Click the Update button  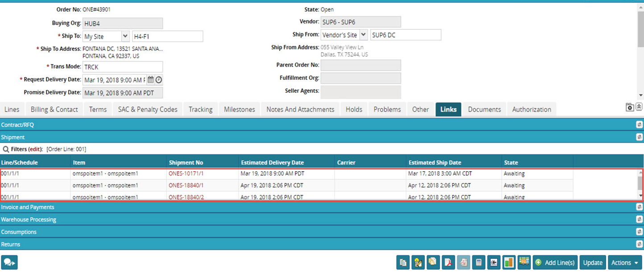pos(593,263)
